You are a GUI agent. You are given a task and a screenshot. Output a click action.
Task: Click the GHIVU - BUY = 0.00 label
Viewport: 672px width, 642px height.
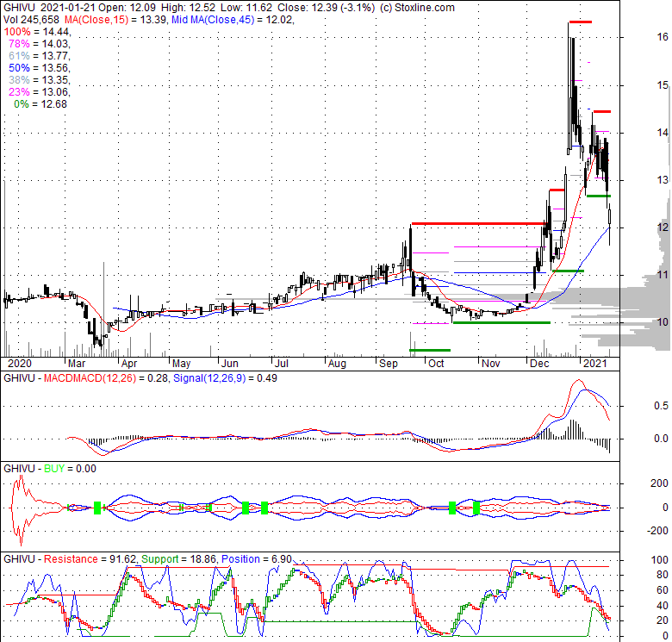point(50,469)
